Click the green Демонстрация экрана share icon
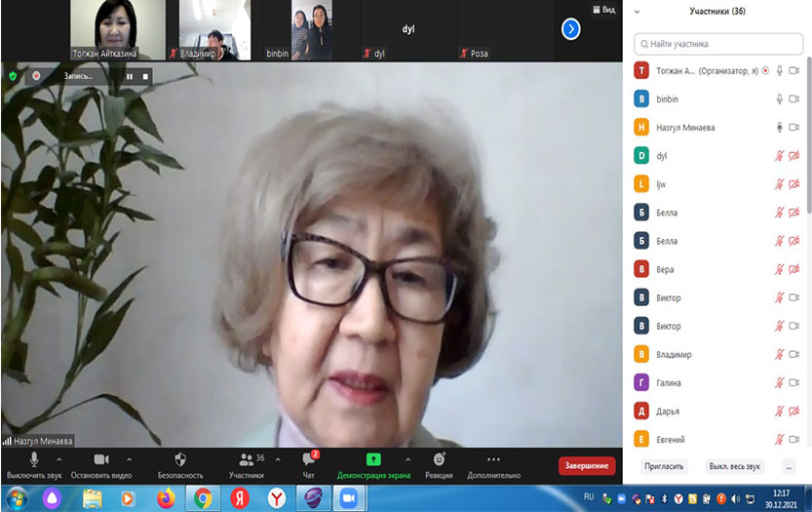The image size is (812, 512). point(373,459)
